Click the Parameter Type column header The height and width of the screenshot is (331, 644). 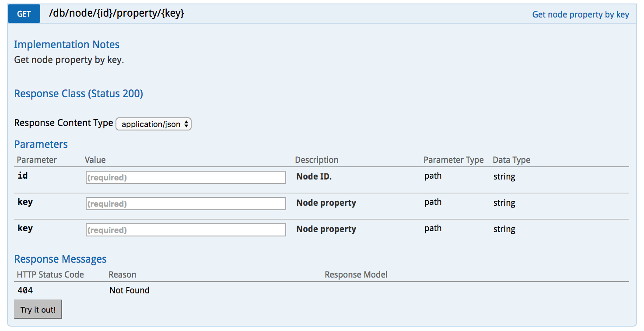[453, 160]
